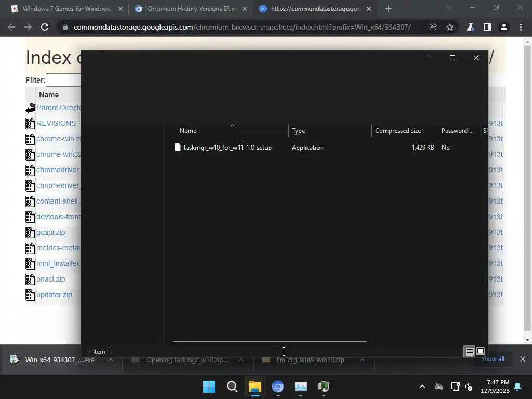Viewport: 532px width, 399px height.
Task: Open the REVISIONS link
Action: coord(56,123)
